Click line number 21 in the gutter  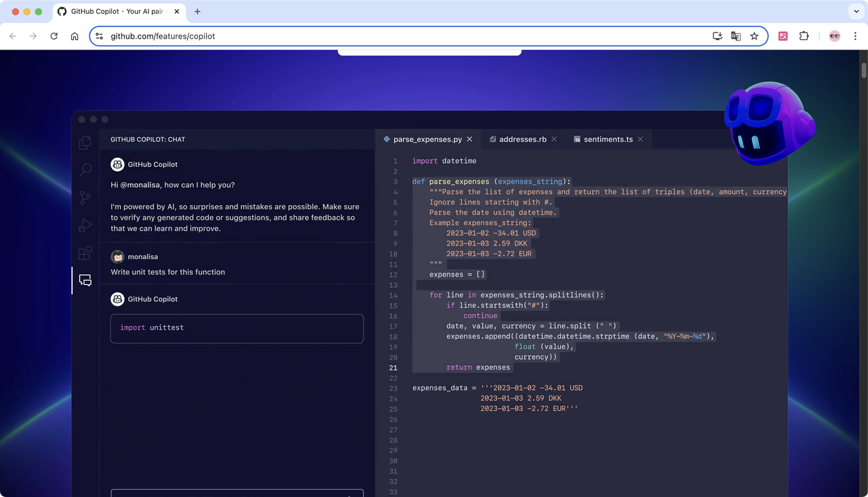click(x=393, y=367)
